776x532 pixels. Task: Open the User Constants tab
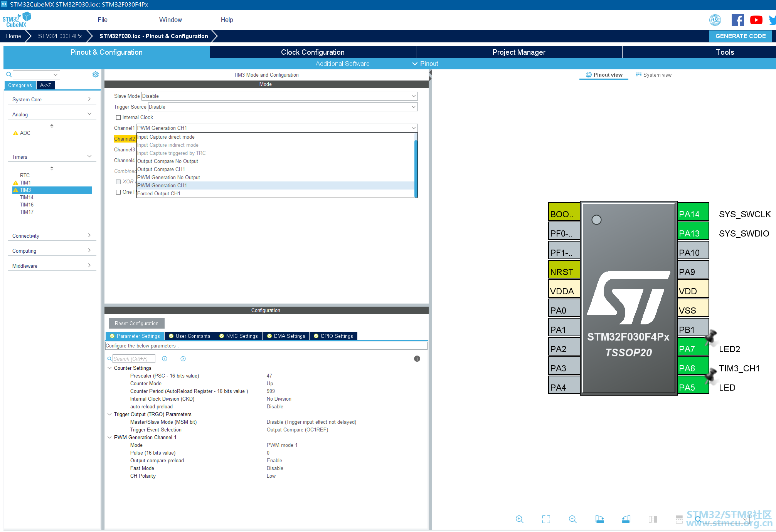[x=190, y=336]
